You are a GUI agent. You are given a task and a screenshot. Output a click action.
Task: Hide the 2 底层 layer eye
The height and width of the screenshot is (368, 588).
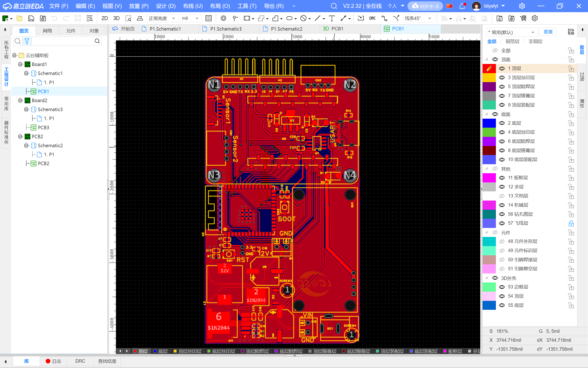(x=502, y=123)
